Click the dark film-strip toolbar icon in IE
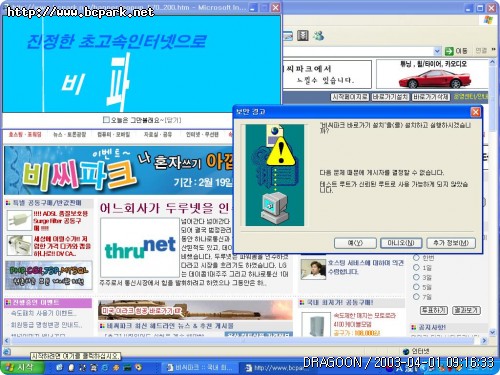 click(x=303, y=35)
